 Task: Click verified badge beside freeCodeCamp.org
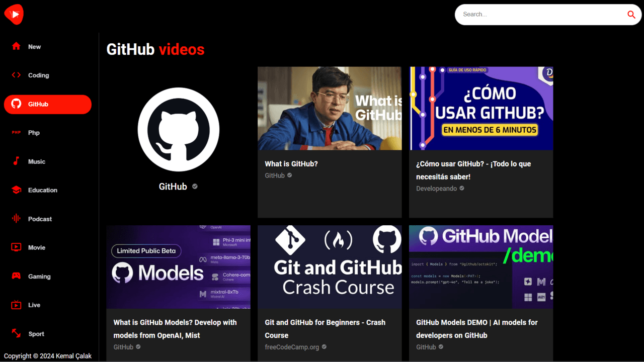pos(324,346)
